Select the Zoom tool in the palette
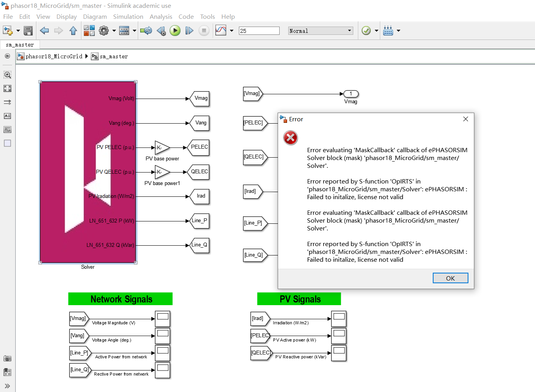The image size is (535, 392). click(x=7, y=74)
